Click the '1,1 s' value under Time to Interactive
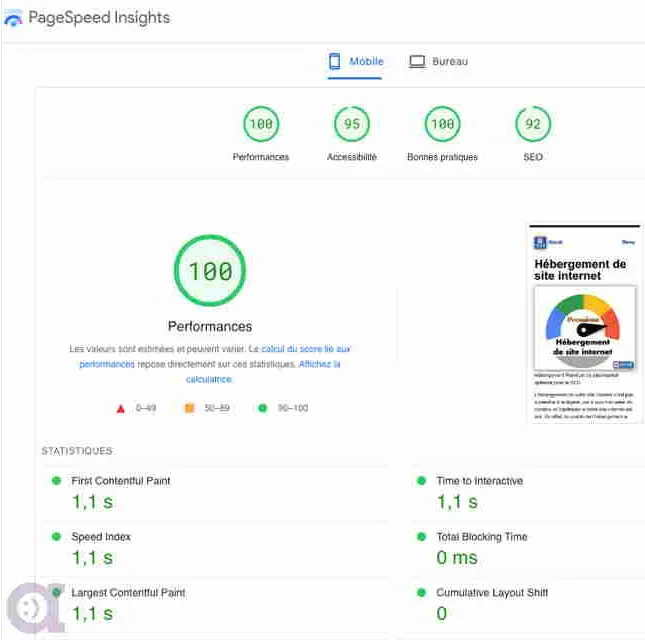This screenshot has height=640, width=645. click(x=457, y=502)
